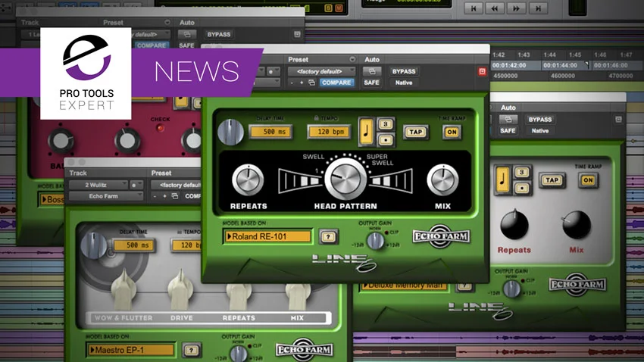Click '-' previous preset in Maestro EP-1 window

[155, 196]
